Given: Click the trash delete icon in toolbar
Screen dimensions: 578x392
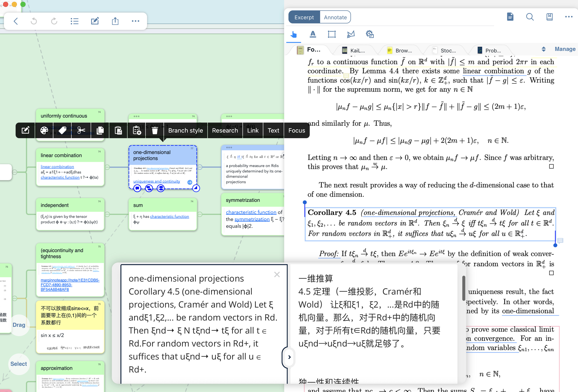Looking at the screenshot, I should click(155, 130).
